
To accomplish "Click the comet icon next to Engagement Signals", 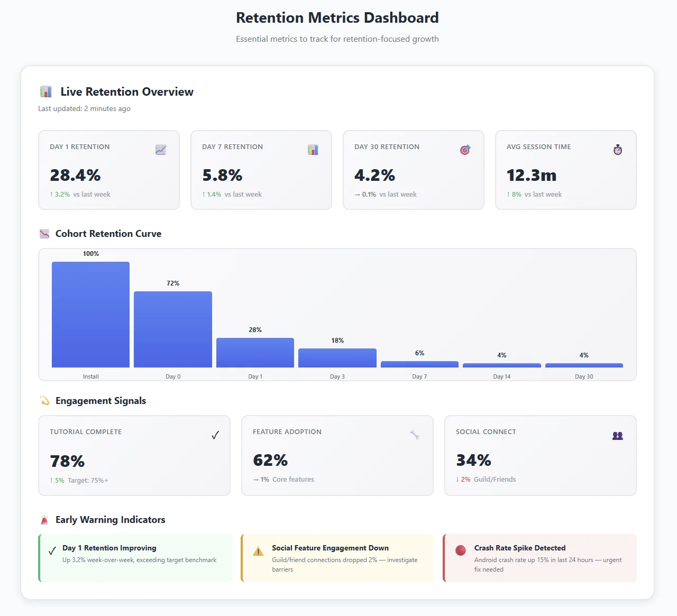I will click(x=44, y=400).
